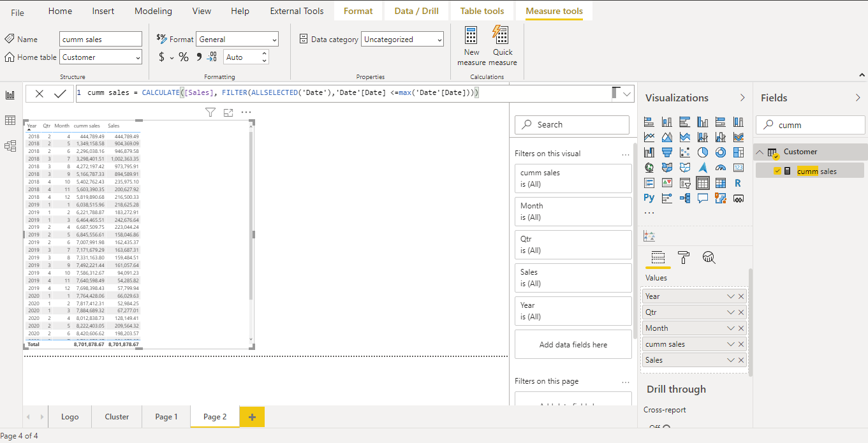Select the Q&A speech bubble visual

[x=702, y=198]
